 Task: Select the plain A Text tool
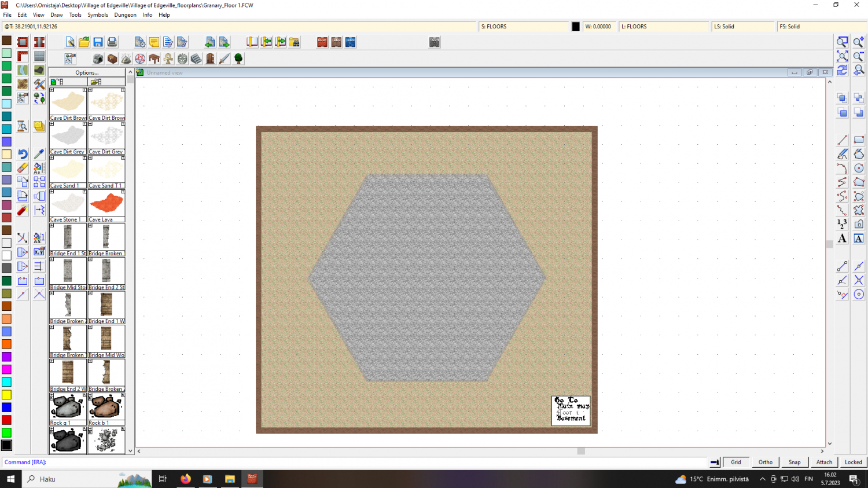click(x=843, y=239)
